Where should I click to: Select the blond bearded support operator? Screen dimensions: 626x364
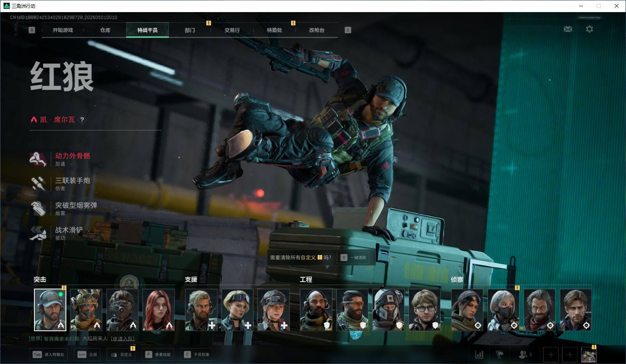click(201, 310)
